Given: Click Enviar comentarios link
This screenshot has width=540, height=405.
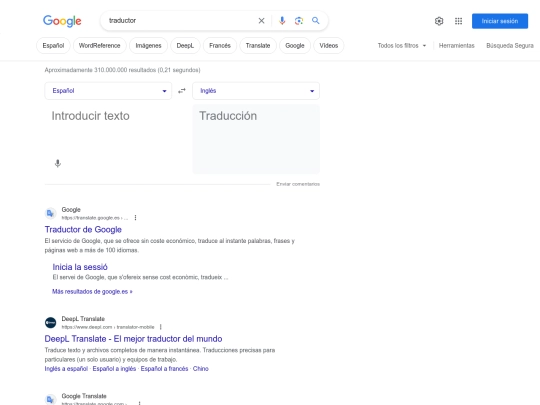Looking at the screenshot, I should click(x=298, y=184).
